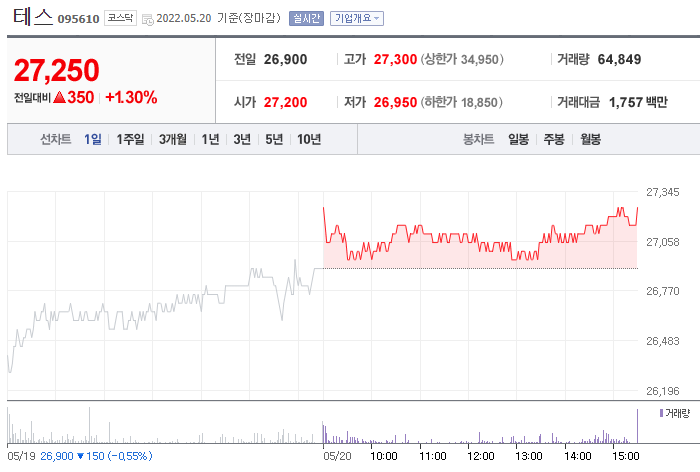Switch to the 1년 chart range
Screen dimensions: 700x472
pos(210,139)
